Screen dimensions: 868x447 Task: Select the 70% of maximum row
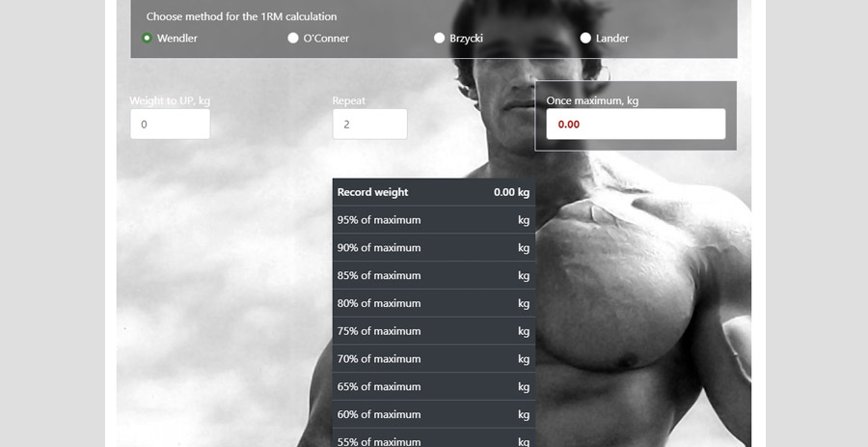pos(433,358)
